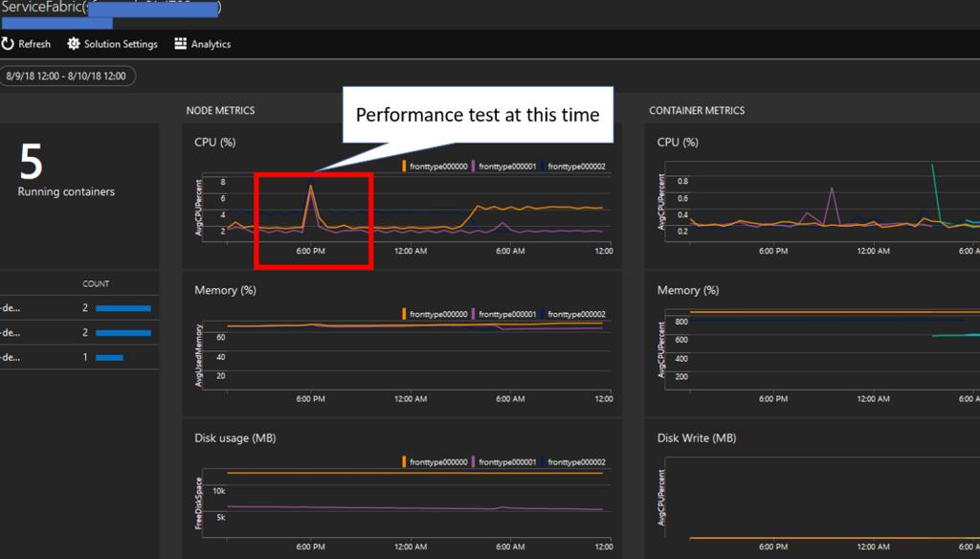Open the 8/9/18 - 8/10/18 time range selector
This screenshot has width=980, height=559.
pyautogui.click(x=66, y=77)
